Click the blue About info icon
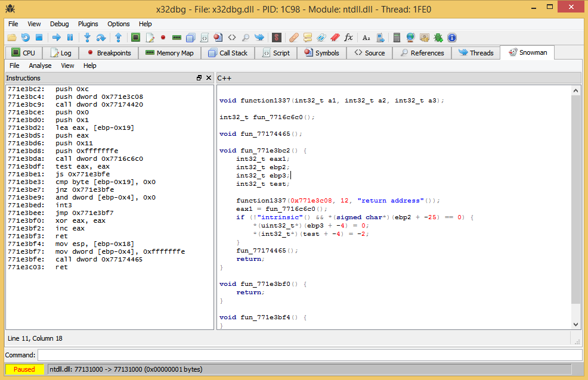Viewport: 588px width, 380px height. (452, 38)
